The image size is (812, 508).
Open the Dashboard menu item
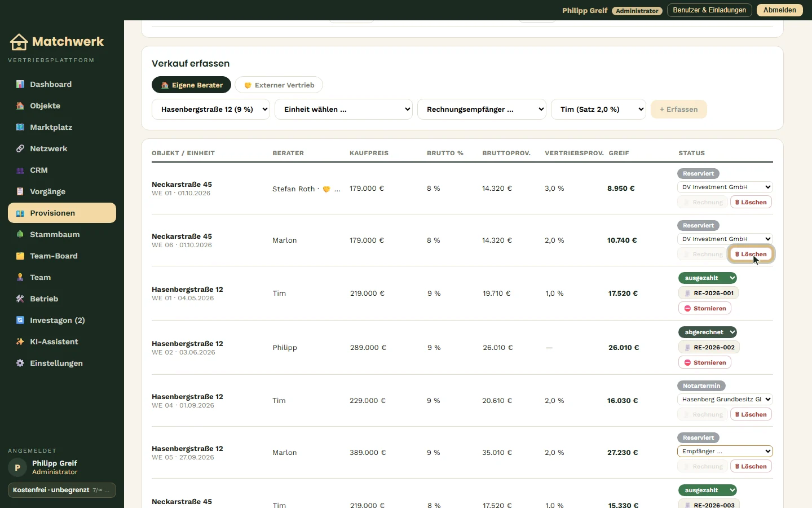coord(62,84)
